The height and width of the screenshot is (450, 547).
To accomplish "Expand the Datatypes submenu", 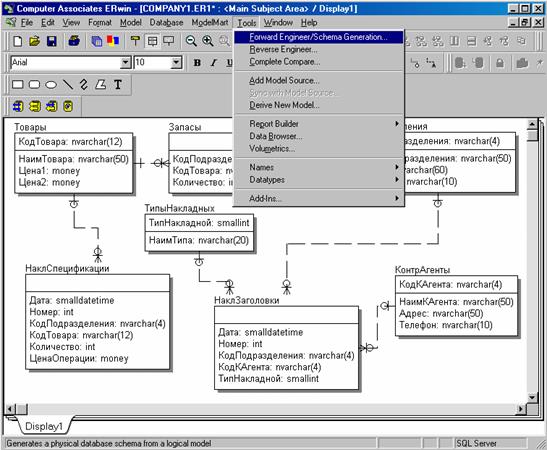I will [x=319, y=180].
